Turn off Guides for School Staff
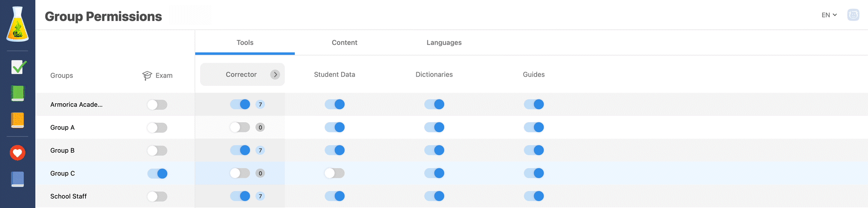 (x=534, y=196)
